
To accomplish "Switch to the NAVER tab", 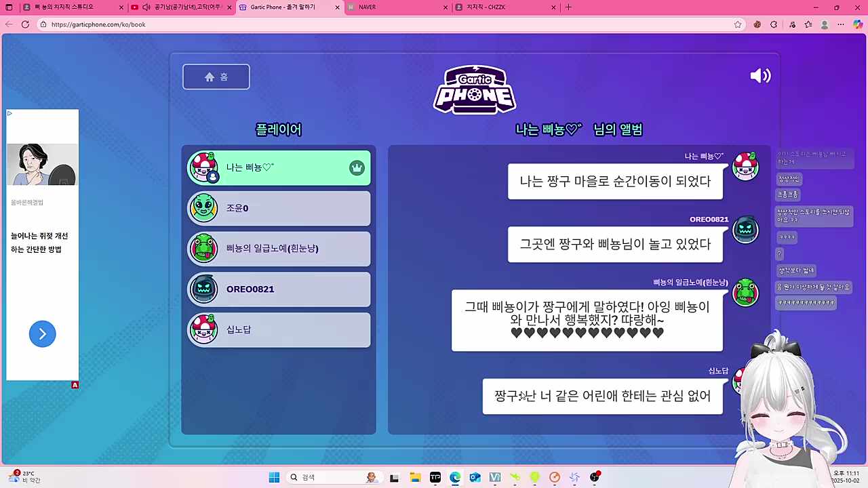I will coord(397,7).
